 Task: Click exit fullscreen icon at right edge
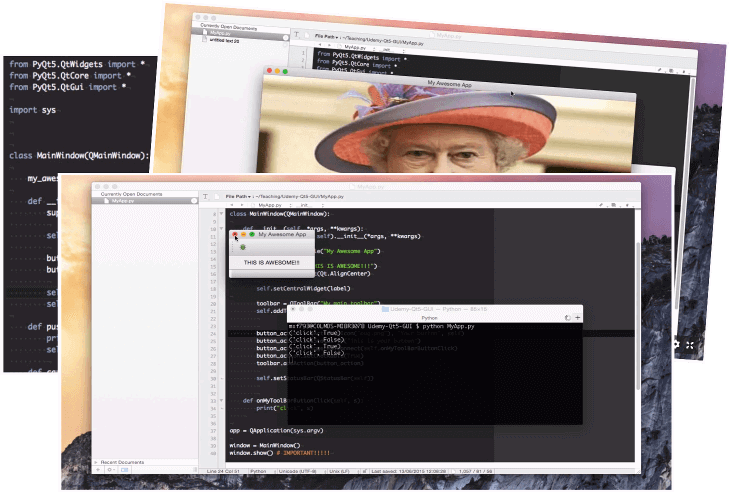pos(690,345)
